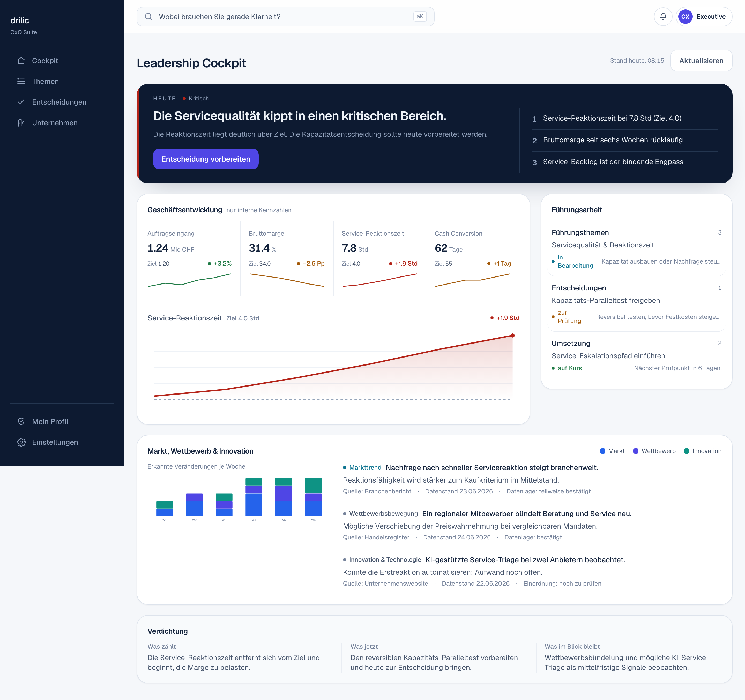Toggle the Markt legend swatch
This screenshot has width=745, height=700.
(x=602, y=451)
